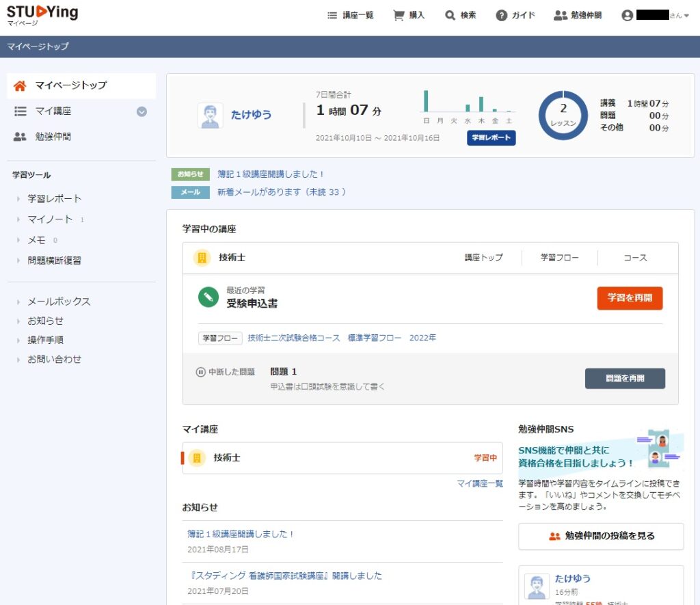This screenshot has width=700, height=605.
Task: Click the 学習レポート button
Action: tap(492, 137)
